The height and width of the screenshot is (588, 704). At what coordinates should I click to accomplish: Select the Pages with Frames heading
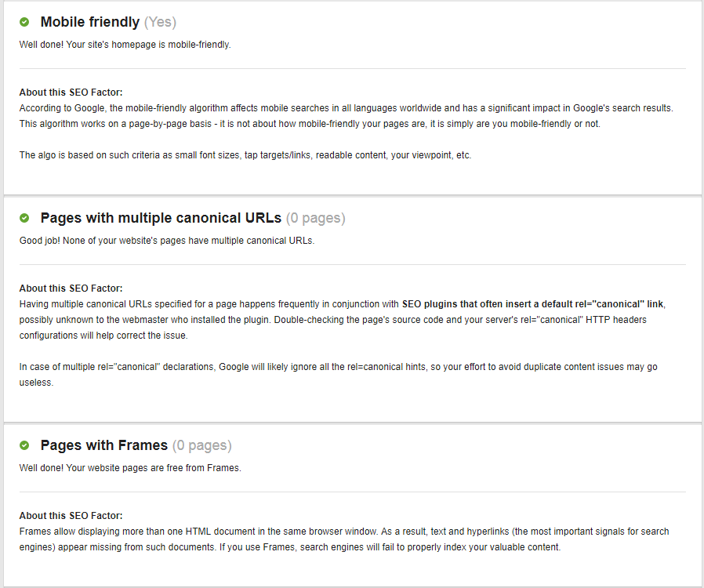click(x=104, y=445)
